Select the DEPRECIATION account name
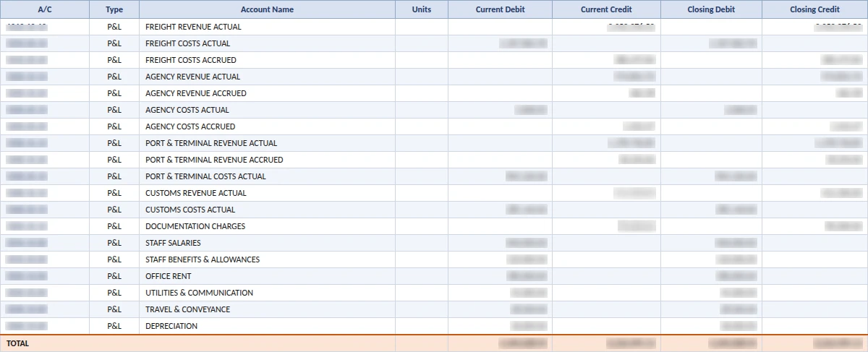This screenshot has height=352, width=868. click(x=171, y=326)
